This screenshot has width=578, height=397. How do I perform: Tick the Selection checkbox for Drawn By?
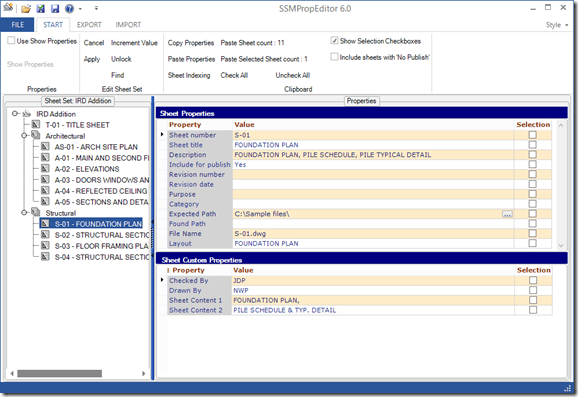533,290
